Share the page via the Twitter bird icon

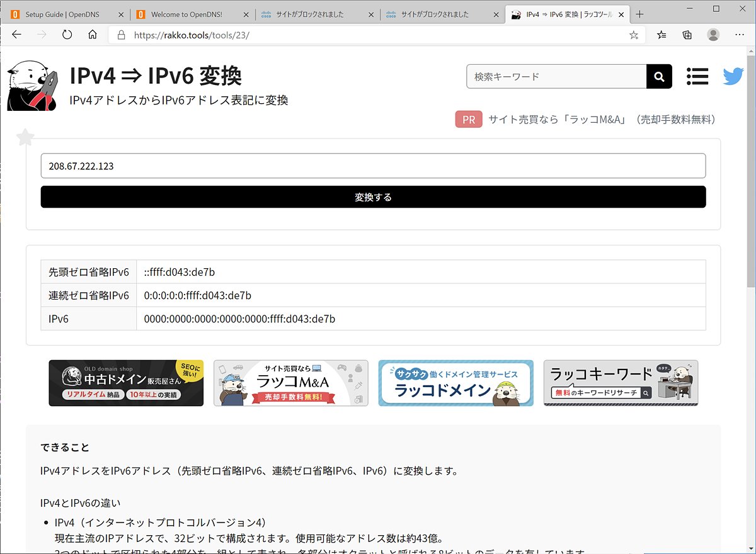733,76
